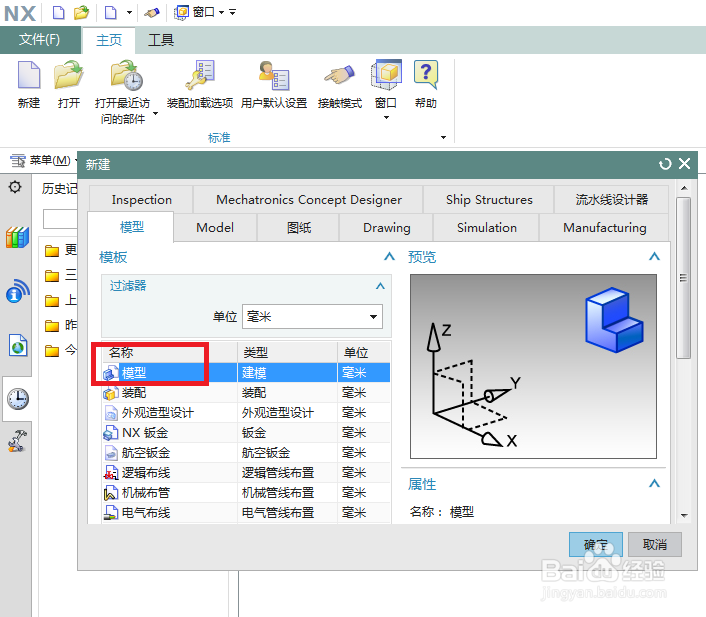This screenshot has height=617, width=706.
Task: Open the reuse library books icon
Action: 17,237
